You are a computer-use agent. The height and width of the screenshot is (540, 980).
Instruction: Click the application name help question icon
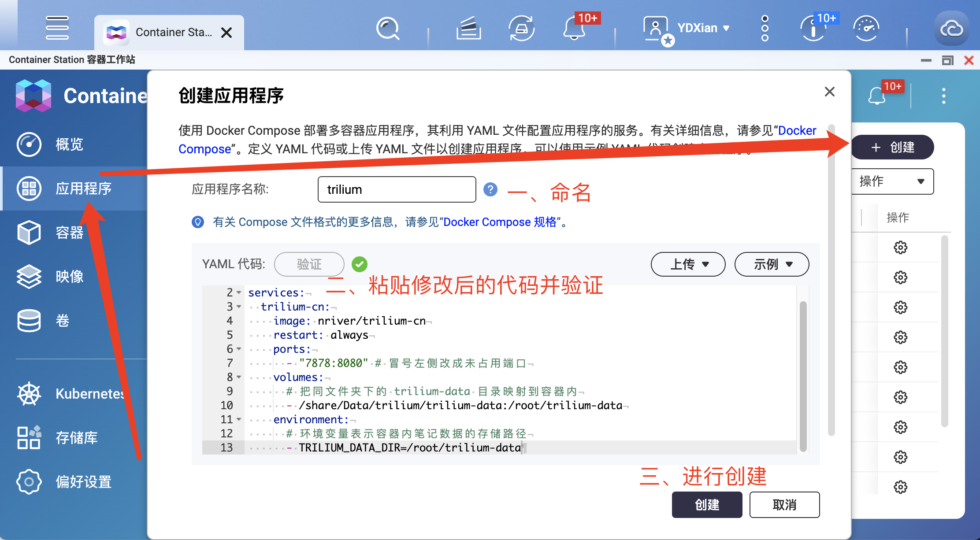tap(490, 189)
